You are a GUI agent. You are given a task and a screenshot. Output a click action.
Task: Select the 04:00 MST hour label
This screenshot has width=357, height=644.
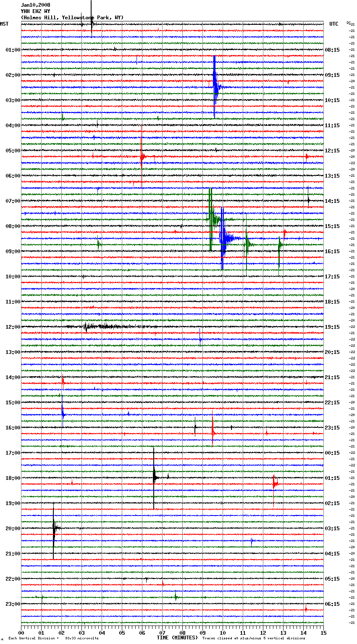pos(13,126)
